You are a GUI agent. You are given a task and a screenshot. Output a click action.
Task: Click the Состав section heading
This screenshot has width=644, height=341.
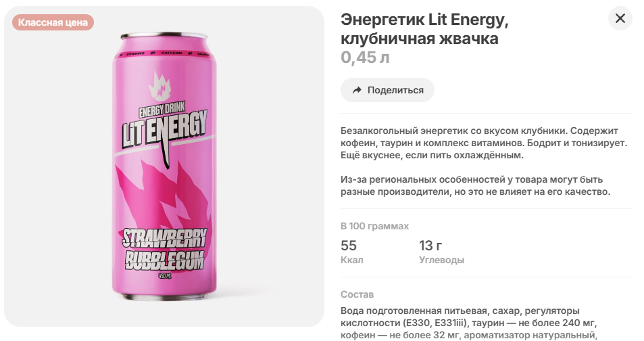pyautogui.click(x=357, y=294)
